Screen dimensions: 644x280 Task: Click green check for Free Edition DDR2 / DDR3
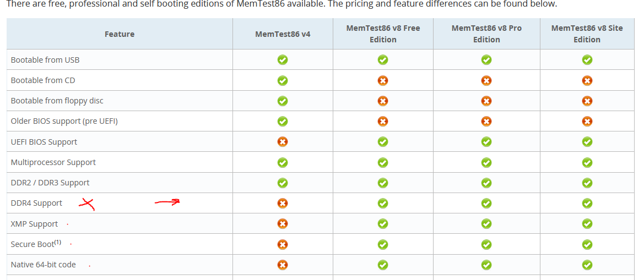point(383,183)
